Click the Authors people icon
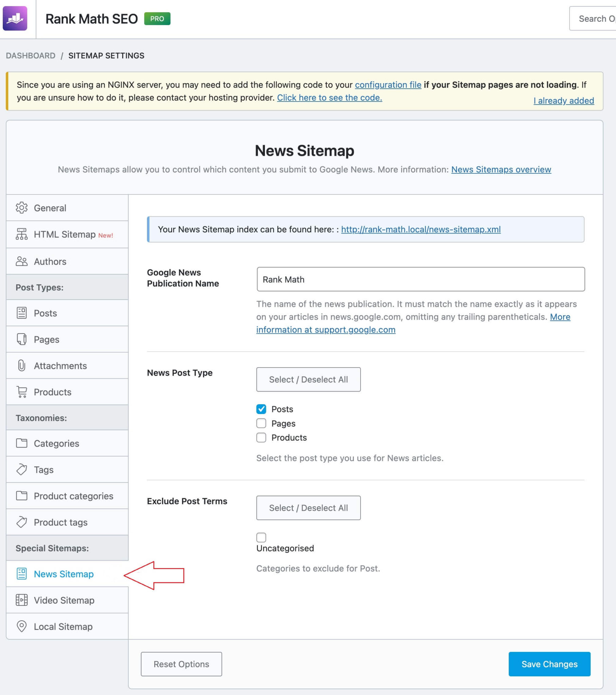The height and width of the screenshot is (695, 616). tap(21, 261)
